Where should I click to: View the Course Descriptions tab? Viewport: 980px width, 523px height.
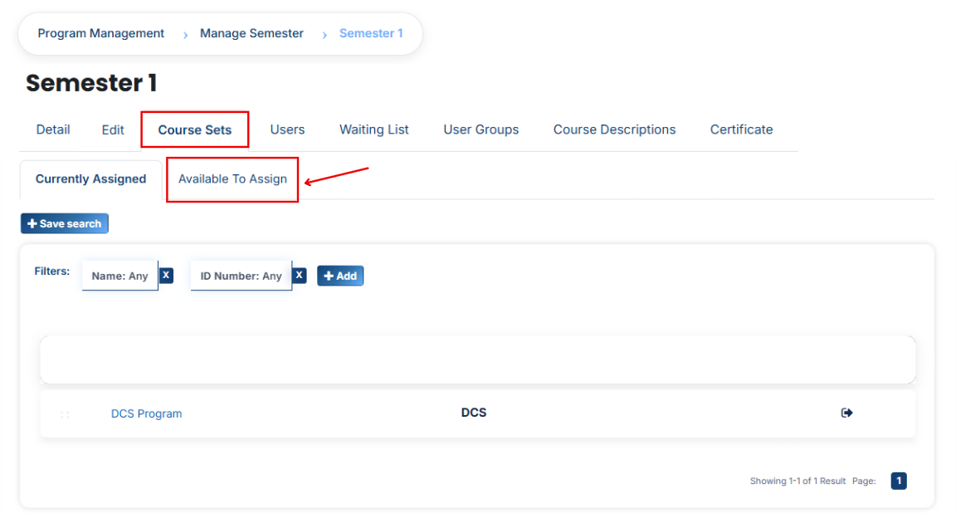(x=614, y=130)
